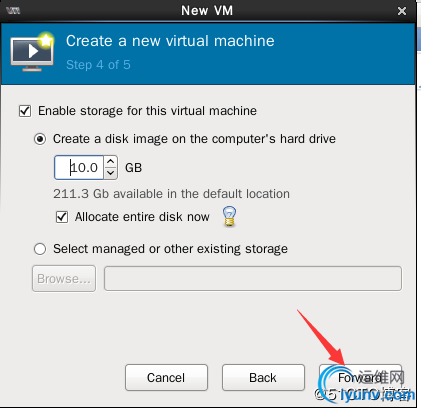This screenshot has width=421, height=411.
Task: Click the existing storage path field
Action: point(253,278)
